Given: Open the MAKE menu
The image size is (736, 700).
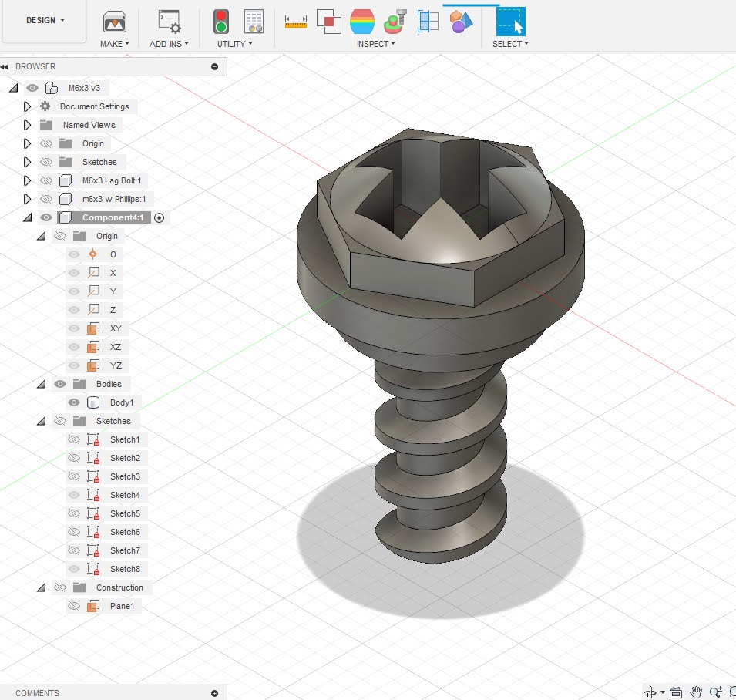Looking at the screenshot, I should point(115,44).
